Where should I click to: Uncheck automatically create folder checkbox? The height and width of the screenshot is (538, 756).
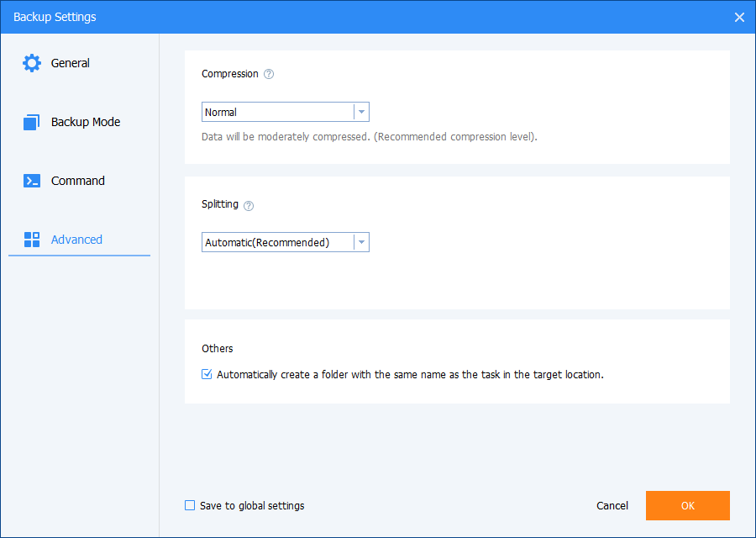coord(207,374)
